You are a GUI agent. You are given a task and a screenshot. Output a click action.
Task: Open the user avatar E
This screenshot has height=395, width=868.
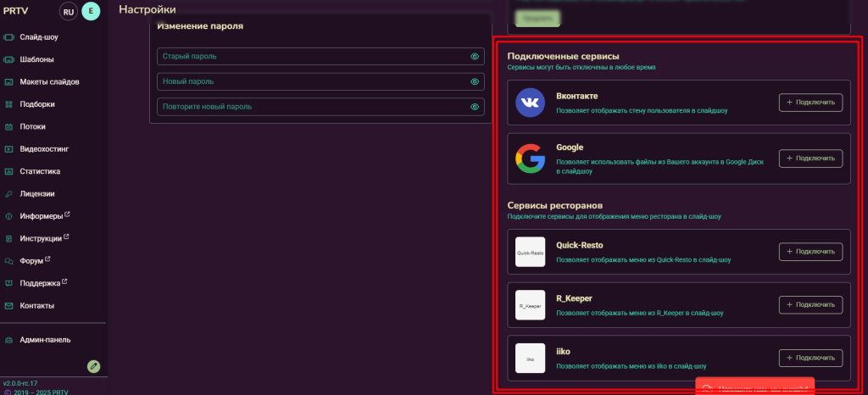pyautogui.click(x=91, y=12)
